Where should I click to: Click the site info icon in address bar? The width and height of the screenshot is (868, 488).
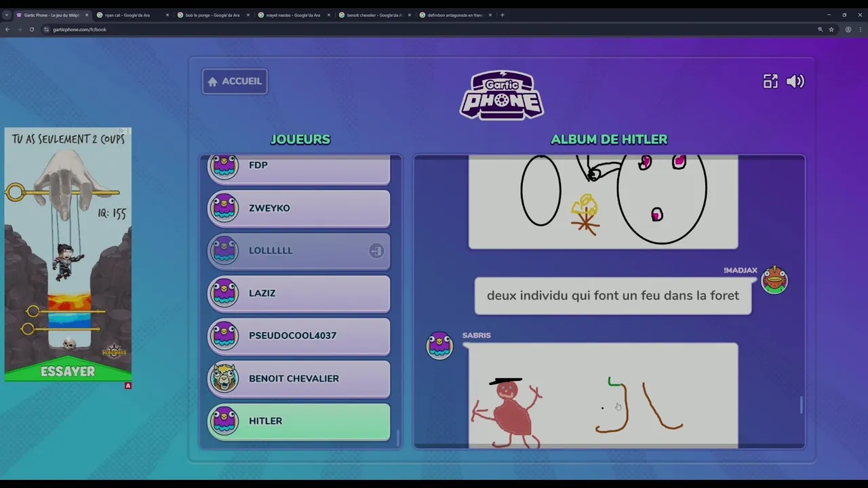(x=46, y=29)
